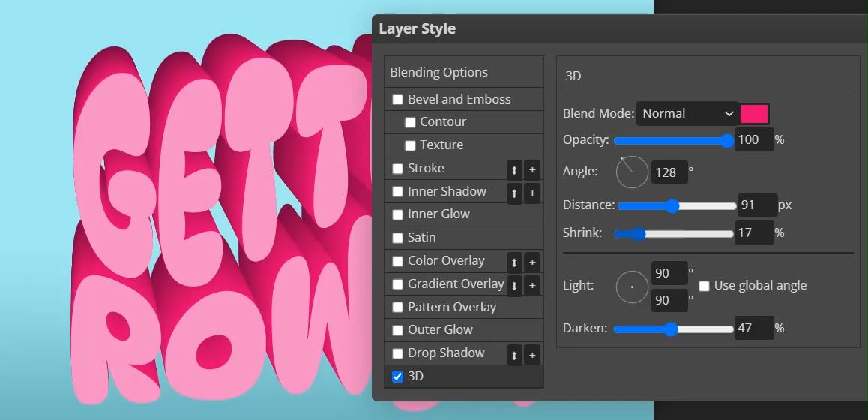This screenshot has width=868, height=420.
Task: Enable the Inner Glow checkbox
Action: [x=397, y=215]
